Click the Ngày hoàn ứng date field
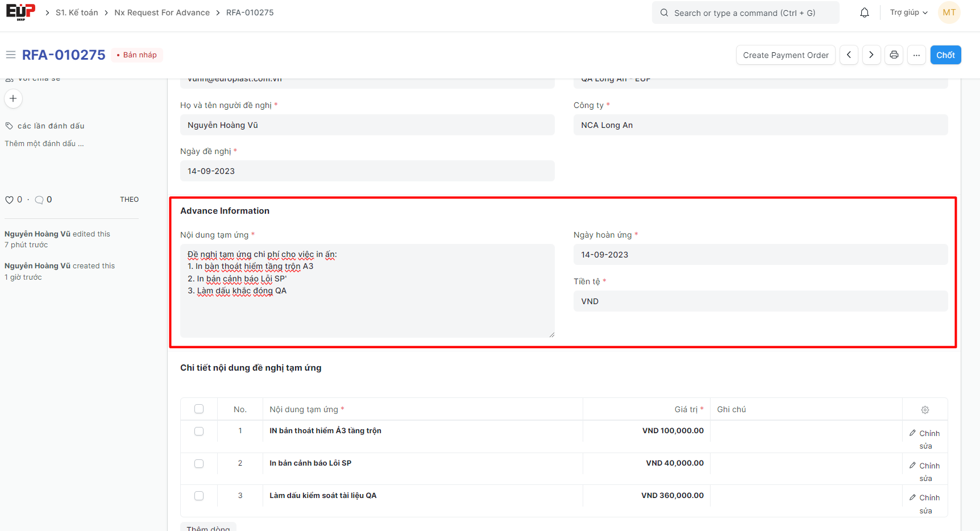980x531 pixels. click(x=760, y=255)
